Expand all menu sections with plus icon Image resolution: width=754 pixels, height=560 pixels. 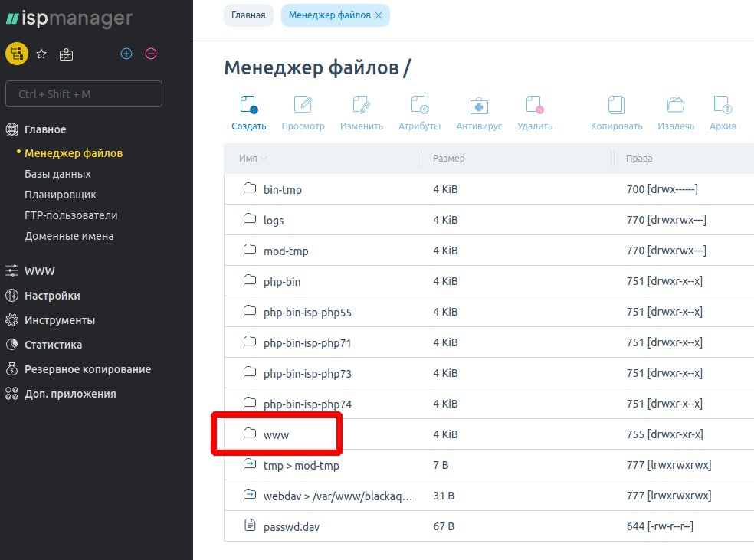click(127, 54)
